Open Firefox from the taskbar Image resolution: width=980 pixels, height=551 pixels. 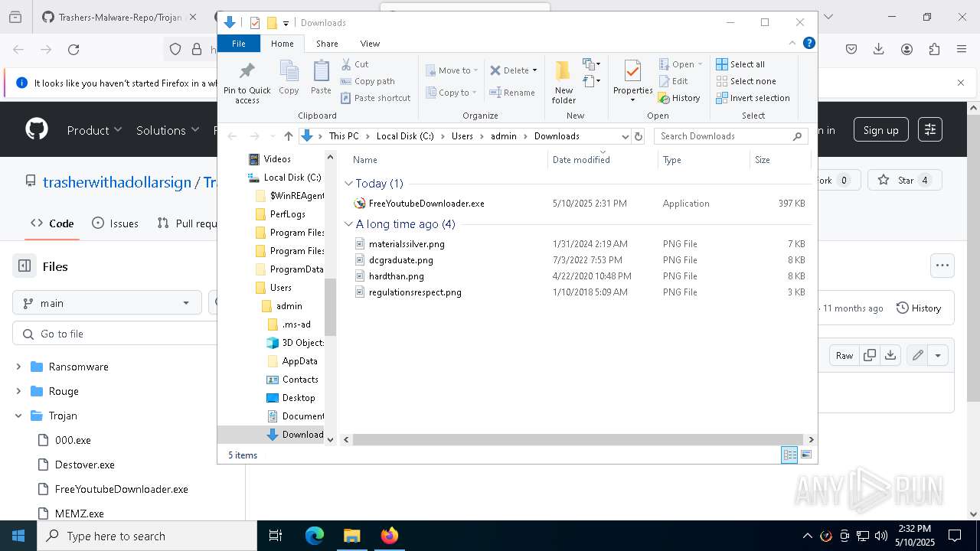(x=390, y=536)
